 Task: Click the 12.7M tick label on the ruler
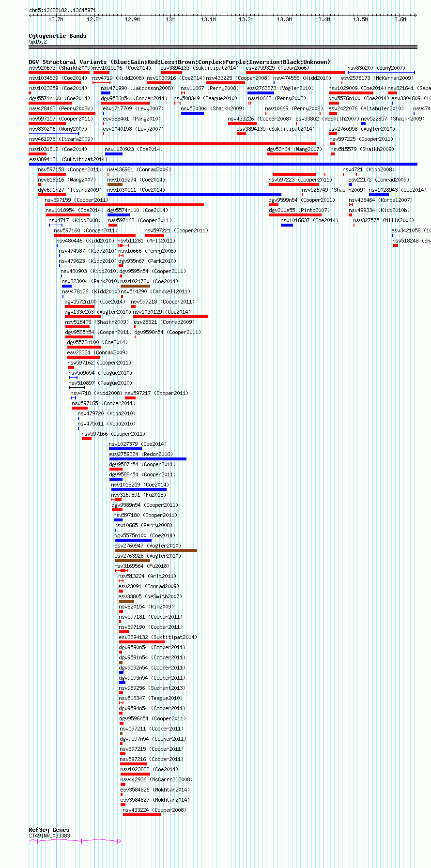pos(56,19)
